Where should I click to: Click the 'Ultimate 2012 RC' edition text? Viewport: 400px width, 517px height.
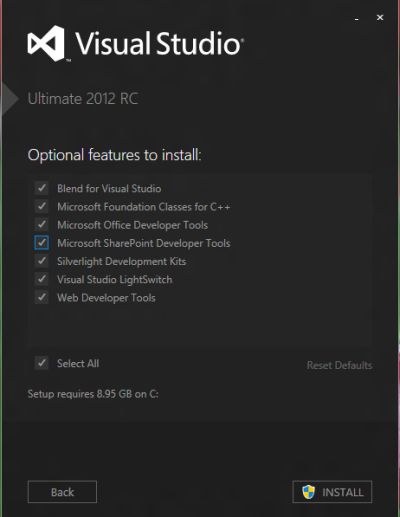pos(83,99)
